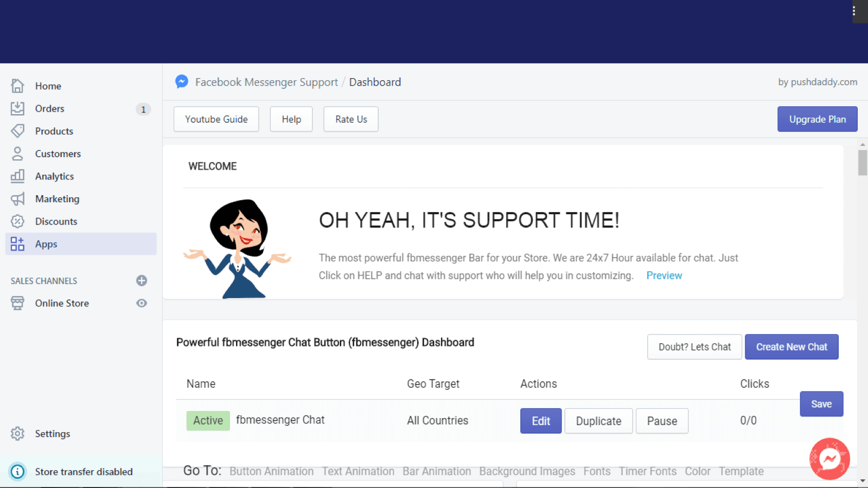Switch to the Apps section
This screenshot has width=868, height=488.
click(x=46, y=243)
